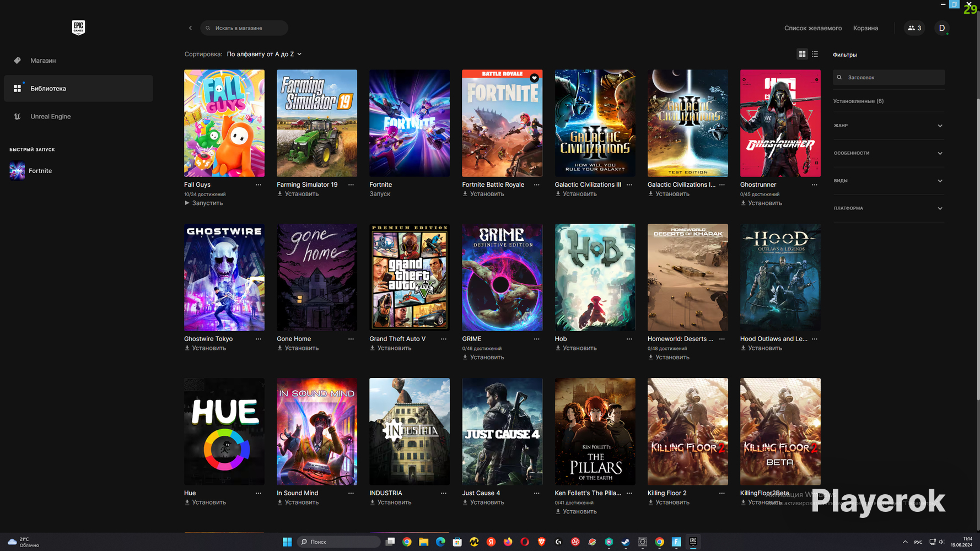Open options menu for GRIME

click(x=536, y=339)
